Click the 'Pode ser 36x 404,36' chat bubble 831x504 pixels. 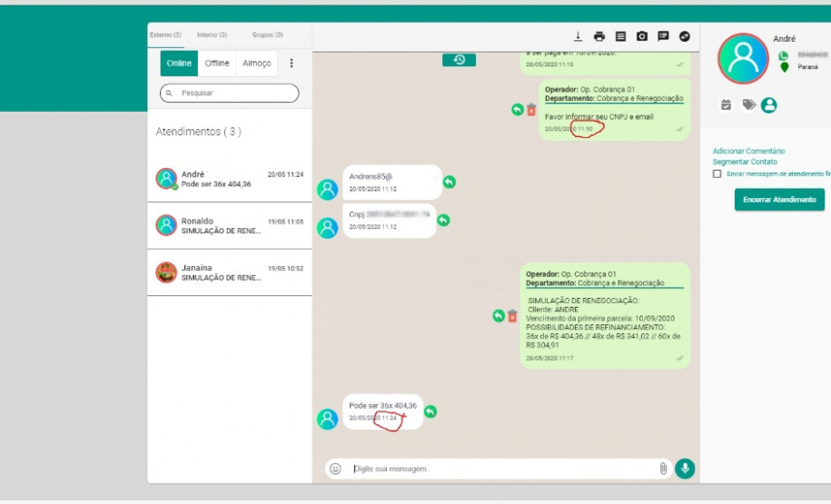(382, 411)
